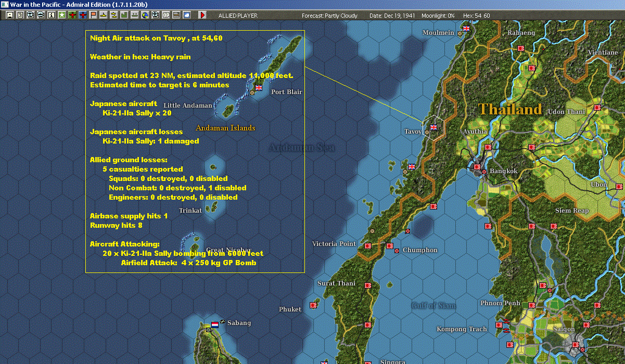The height and width of the screenshot is (364, 625).
Task: Select the Japanese flag at Phuket
Action: (313, 305)
